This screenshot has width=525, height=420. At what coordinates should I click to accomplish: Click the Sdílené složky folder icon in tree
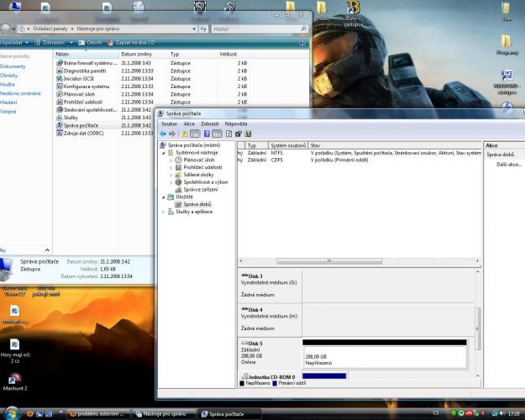coord(178,175)
